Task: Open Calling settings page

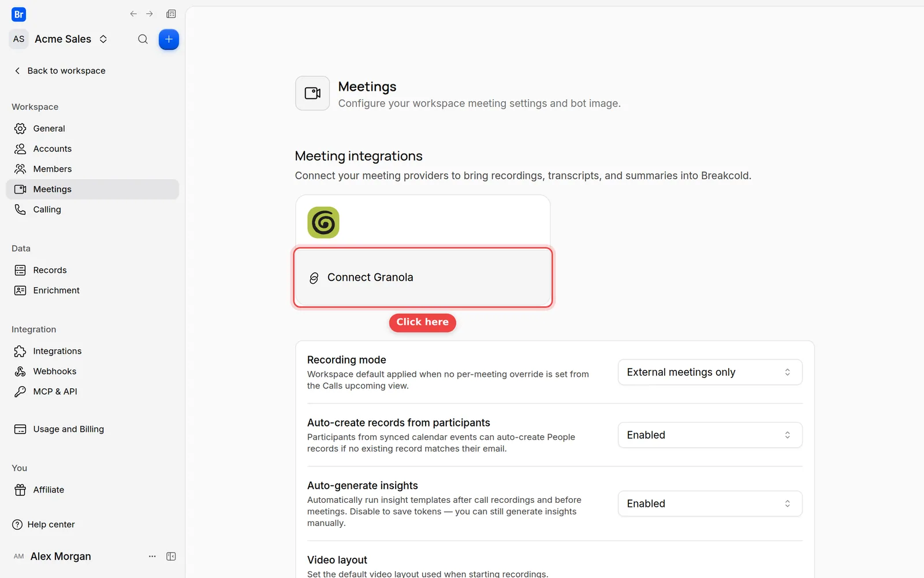Action: click(x=92, y=209)
